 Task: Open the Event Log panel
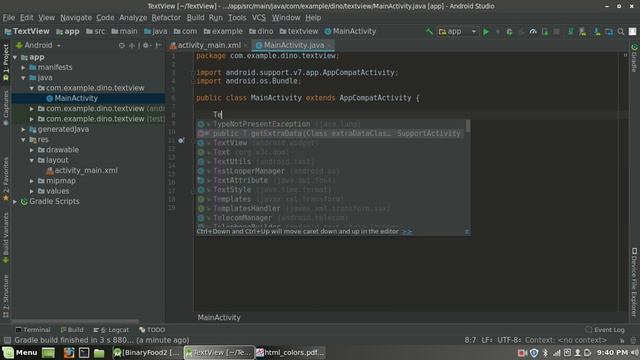click(x=605, y=330)
